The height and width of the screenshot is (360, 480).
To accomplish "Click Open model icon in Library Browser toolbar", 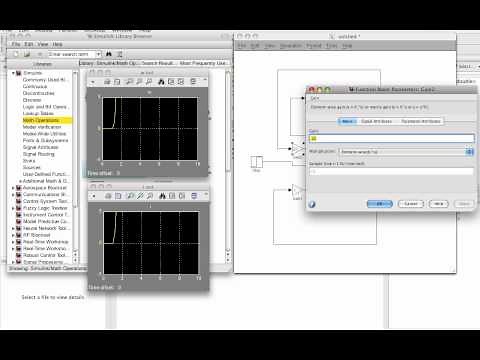I will [x=27, y=54].
